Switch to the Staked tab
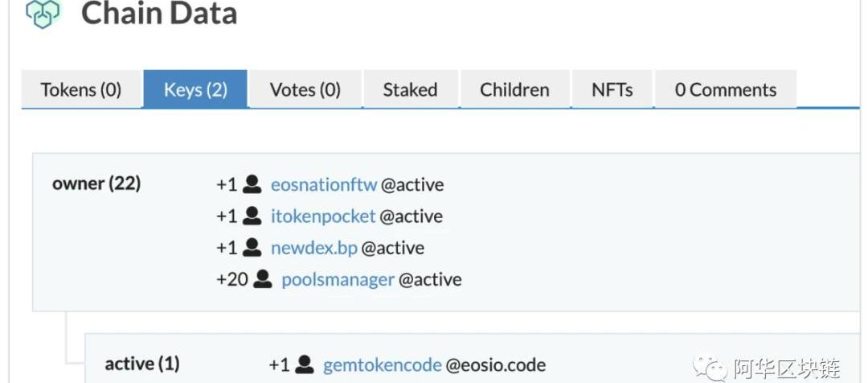 (x=410, y=89)
